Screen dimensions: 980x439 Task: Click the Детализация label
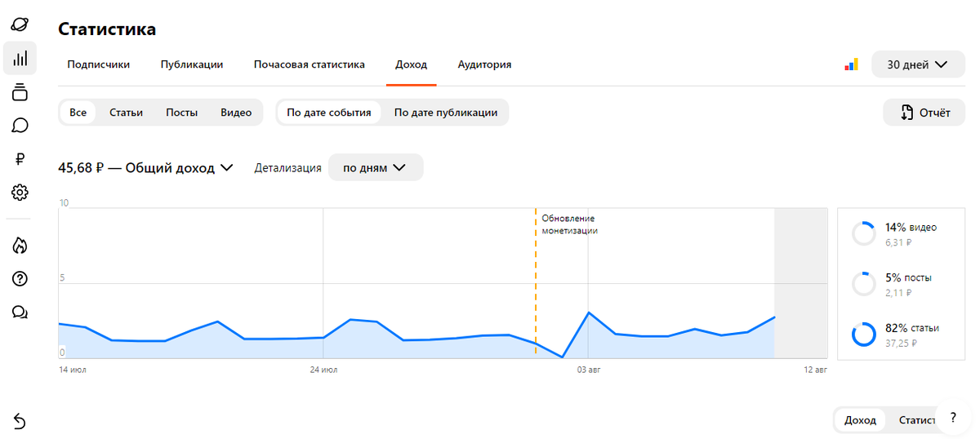287,168
